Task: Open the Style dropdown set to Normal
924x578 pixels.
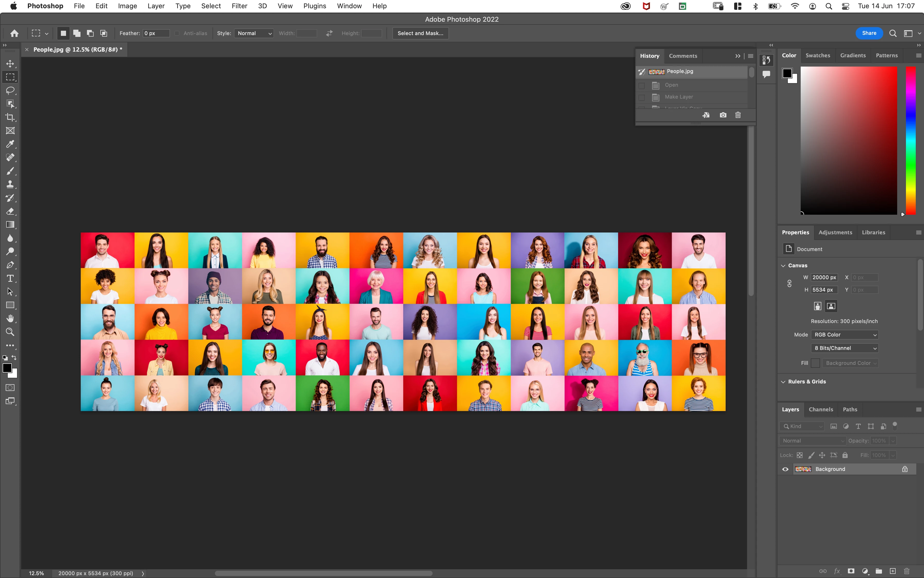Action: click(x=254, y=33)
